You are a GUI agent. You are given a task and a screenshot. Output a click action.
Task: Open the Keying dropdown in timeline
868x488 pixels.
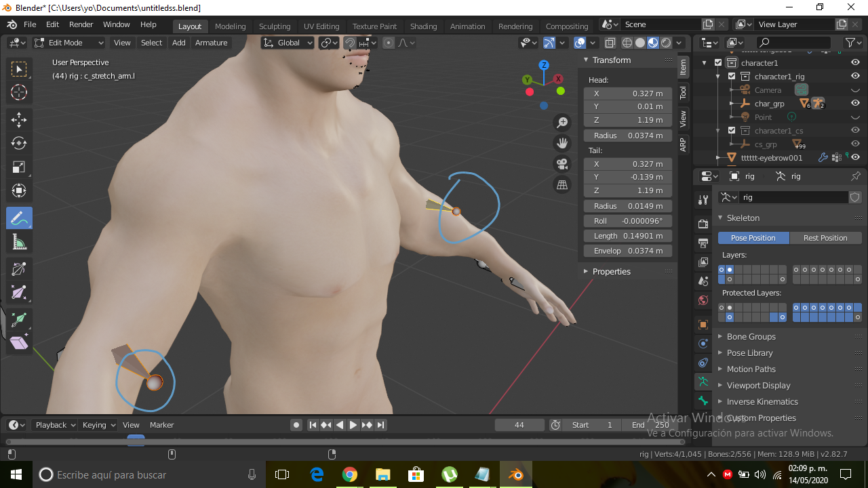[x=99, y=425]
